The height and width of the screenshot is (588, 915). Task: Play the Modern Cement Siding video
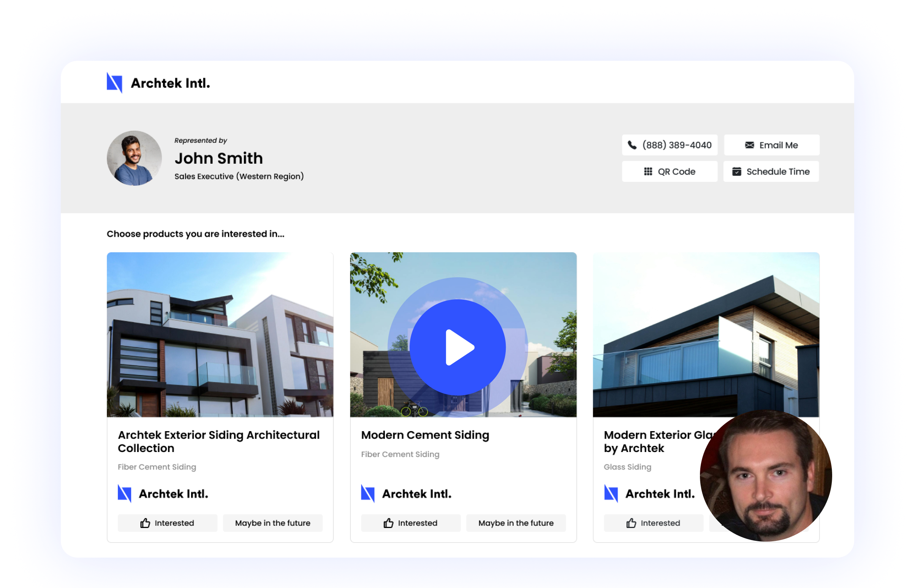(457, 347)
